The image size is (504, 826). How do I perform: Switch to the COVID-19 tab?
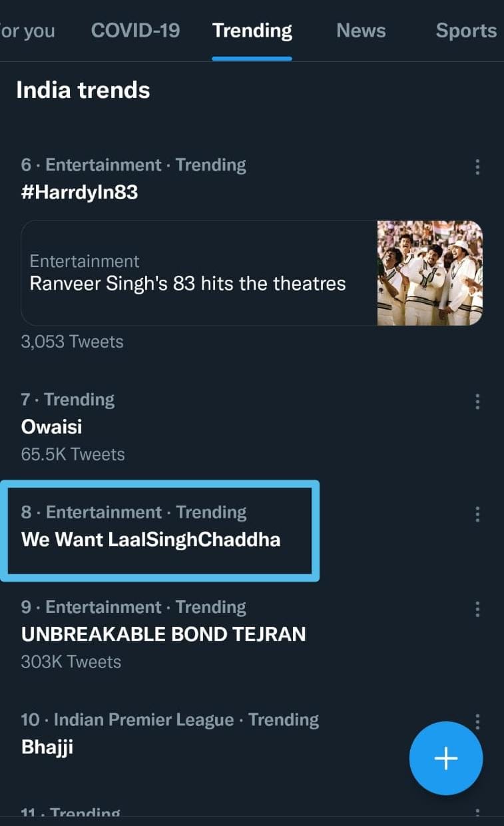135,31
